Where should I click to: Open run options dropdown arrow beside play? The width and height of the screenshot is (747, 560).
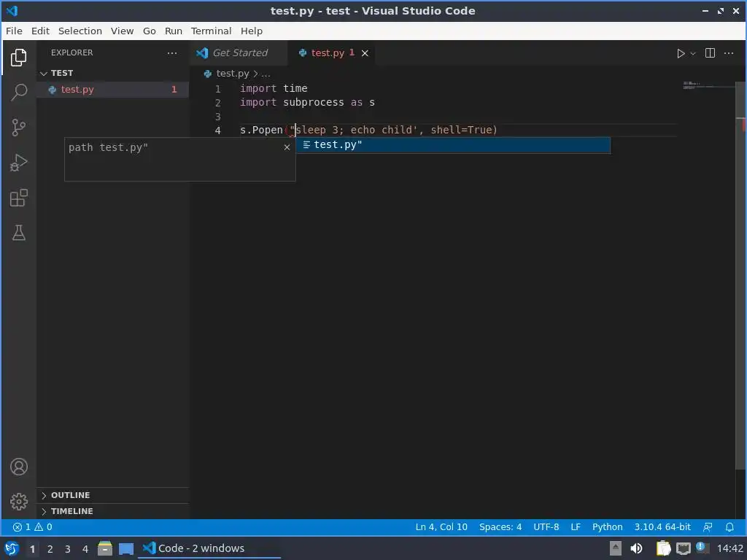coord(693,53)
